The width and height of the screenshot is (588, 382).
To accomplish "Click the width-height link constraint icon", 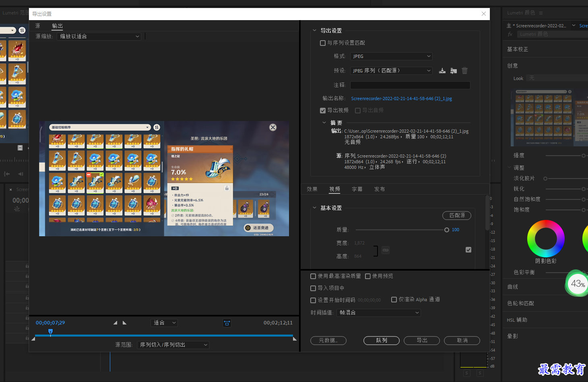I will pos(386,250).
